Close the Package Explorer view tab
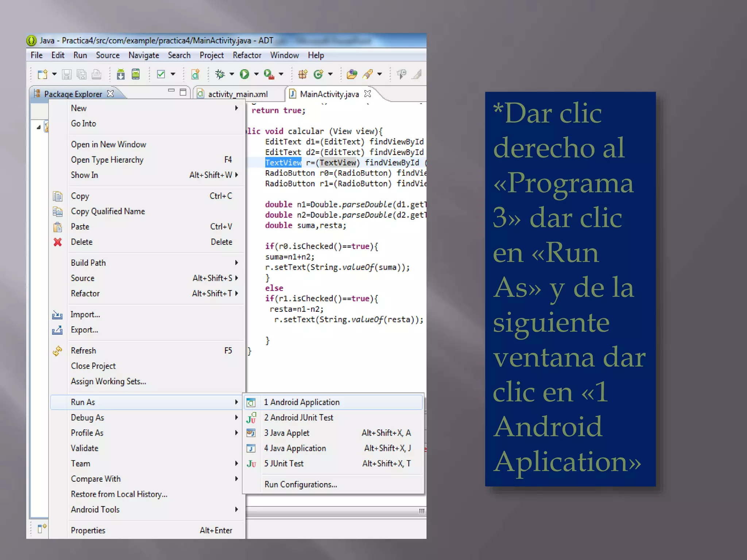 coord(111,94)
